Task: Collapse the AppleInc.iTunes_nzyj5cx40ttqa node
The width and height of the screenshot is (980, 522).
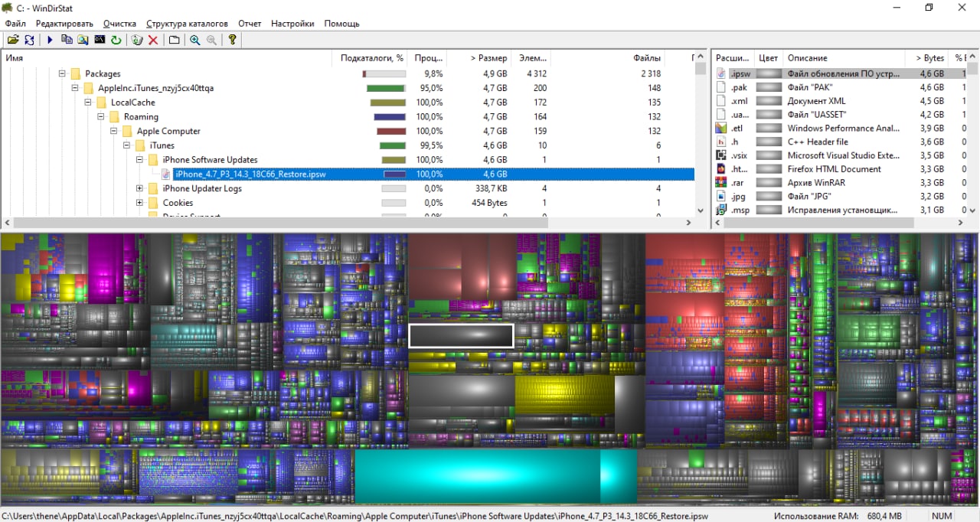Action: pos(75,88)
